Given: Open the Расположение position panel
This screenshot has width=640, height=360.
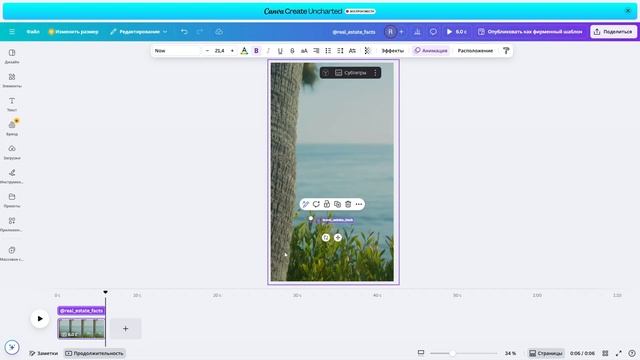Looking at the screenshot, I should click(475, 51).
